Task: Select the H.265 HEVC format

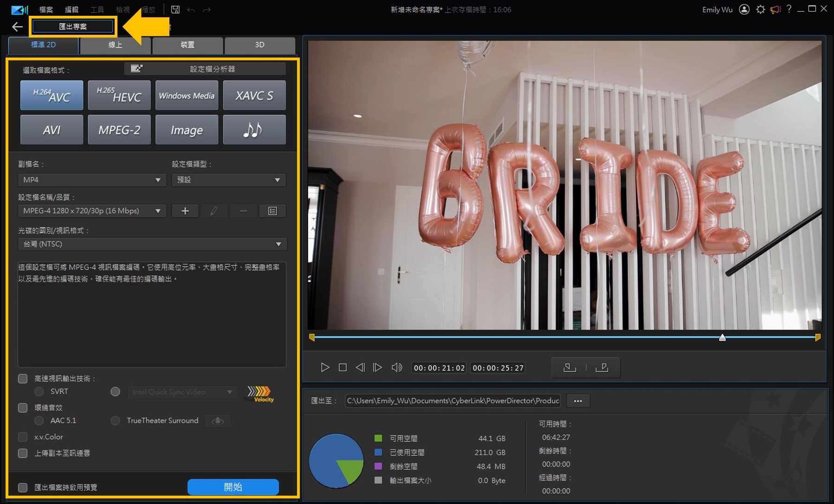Action: pyautogui.click(x=119, y=95)
